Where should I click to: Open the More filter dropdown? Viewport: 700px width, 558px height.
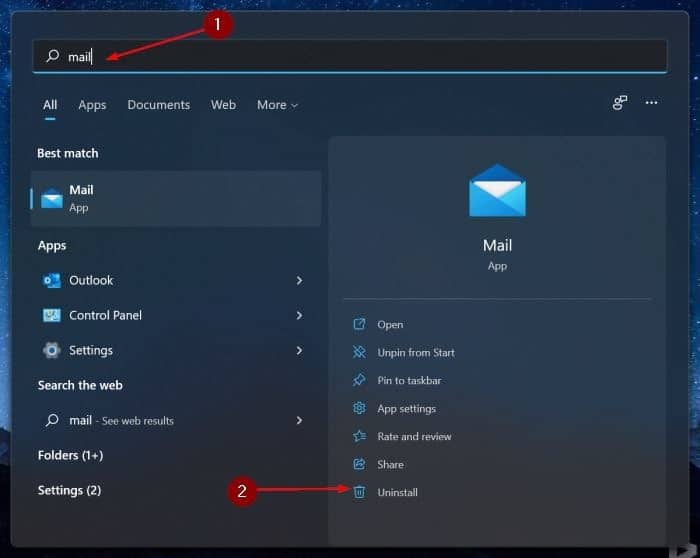277,105
